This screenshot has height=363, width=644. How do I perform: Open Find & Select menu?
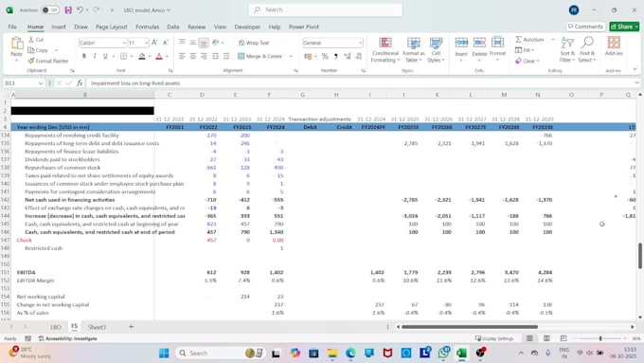[587, 49]
